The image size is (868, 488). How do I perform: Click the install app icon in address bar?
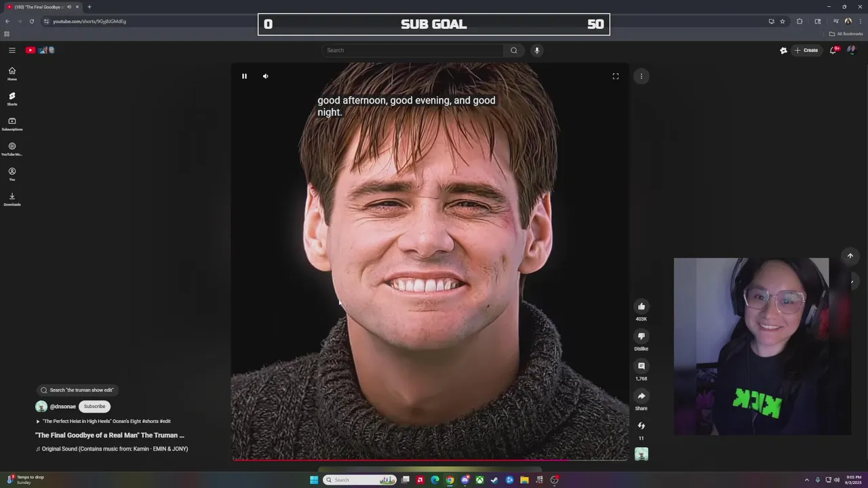(x=771, y=21)
